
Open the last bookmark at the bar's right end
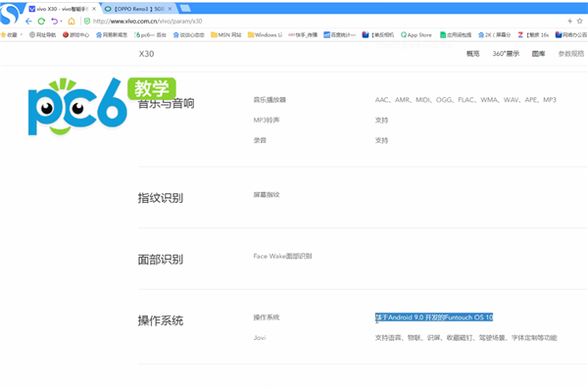pos(571,35)
